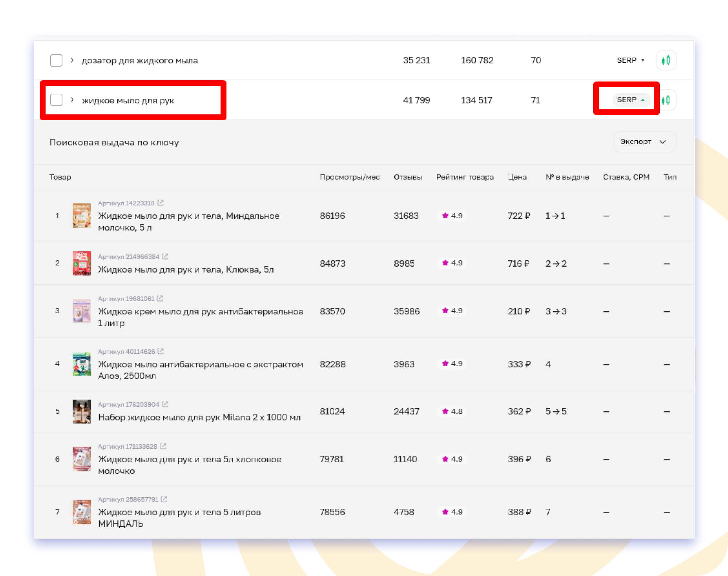The width and height of the screenshot is (728, 576).
Task: Open external link for Артикул 19681061
Action: (x=160, y=298)
